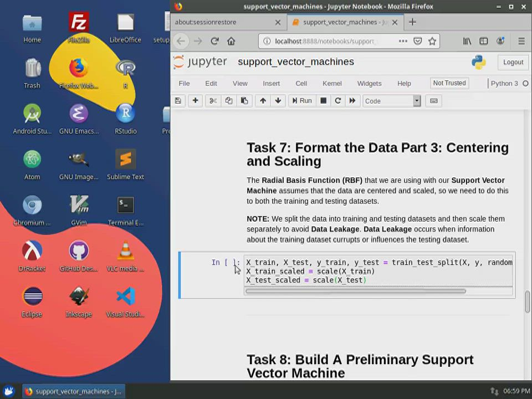The image size is (532, 399).
Task: Open Firefox account icon
Action: pos(500,42)
